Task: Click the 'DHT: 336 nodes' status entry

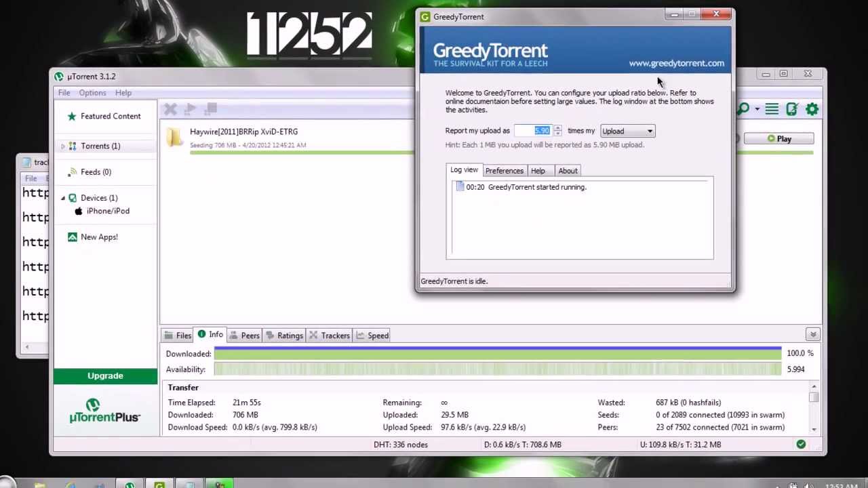Action: tap(400, 445)
